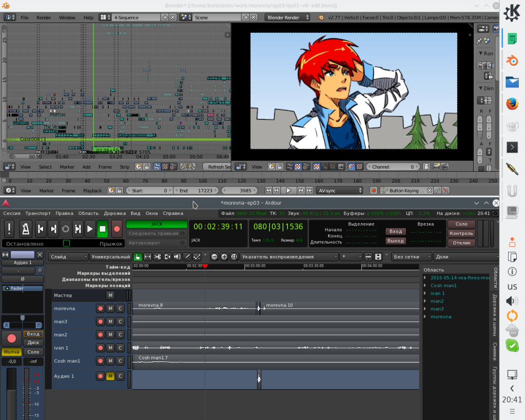Click the JACK sync button
The height and width of the screenshot is (420, 525).
coord(156,224)
